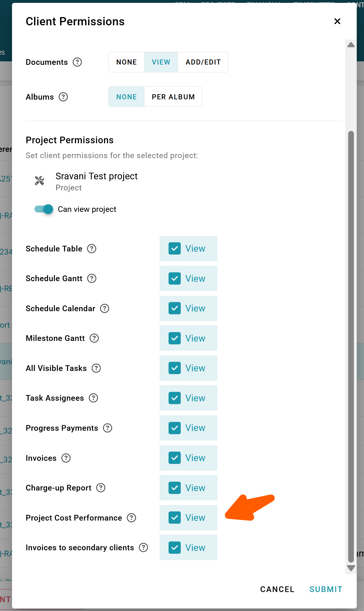Image resolution: width=364 pixels, height=611 pixels.
Task: Select ADD/EDIT for Documents permission
Action: [203, 62]
